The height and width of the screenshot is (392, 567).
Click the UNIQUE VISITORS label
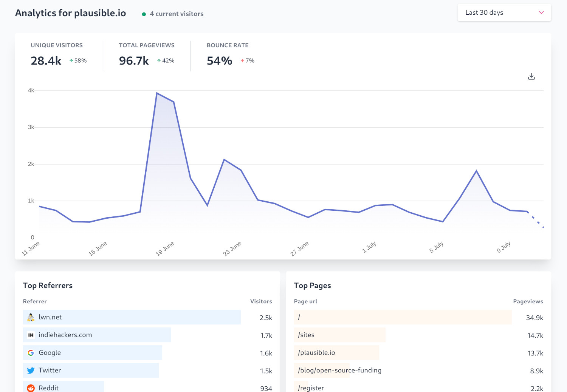tap(57, 45)
